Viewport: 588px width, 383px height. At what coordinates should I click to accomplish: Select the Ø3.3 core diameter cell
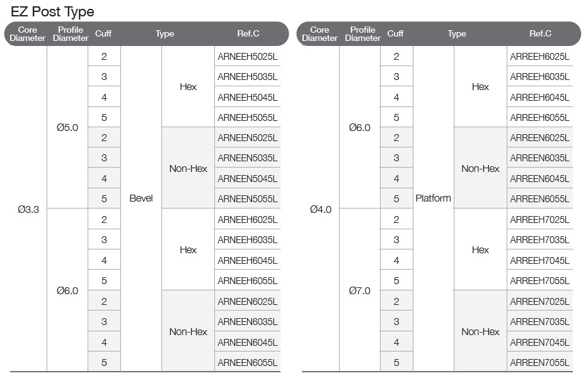(x=28, y=210)
